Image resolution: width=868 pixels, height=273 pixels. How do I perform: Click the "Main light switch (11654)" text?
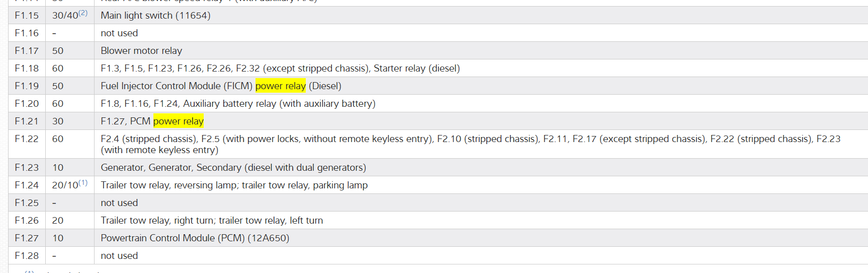coord(155,16)
